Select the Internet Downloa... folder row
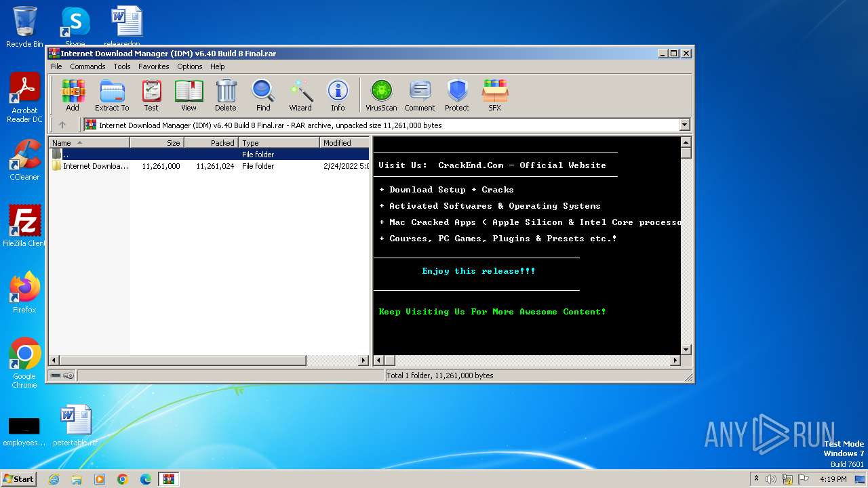 tap(209, 166)
